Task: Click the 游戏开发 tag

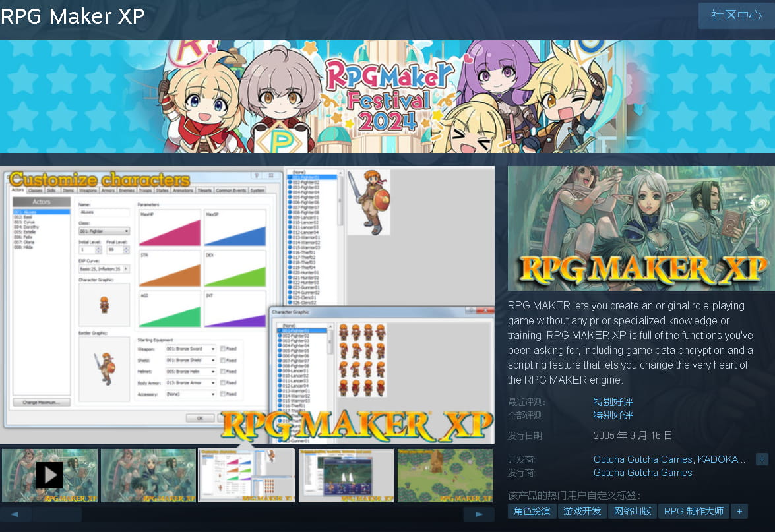Action: [x=582, y=512]
